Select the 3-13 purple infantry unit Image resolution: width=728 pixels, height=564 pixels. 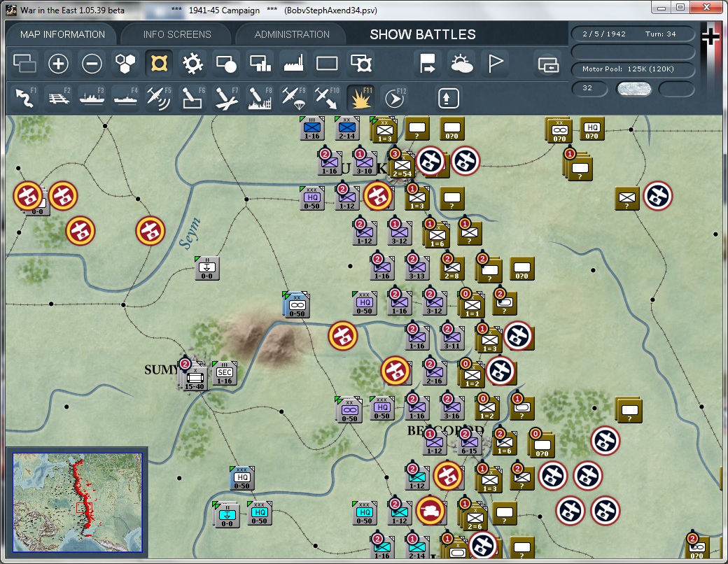[416, 267]
